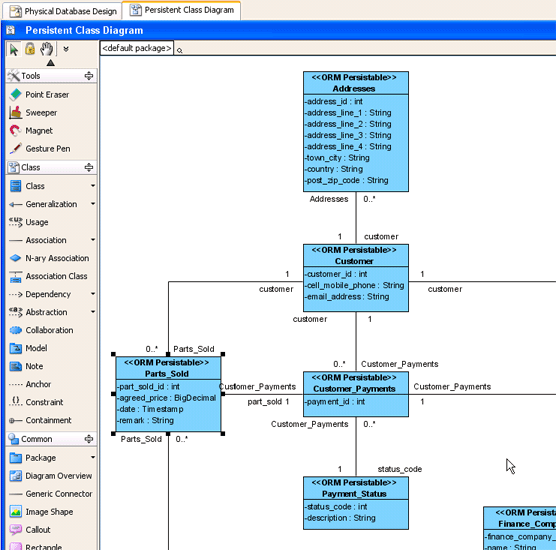Collapse the Common palette group
The image size is (556, 550).
point(89,439)
